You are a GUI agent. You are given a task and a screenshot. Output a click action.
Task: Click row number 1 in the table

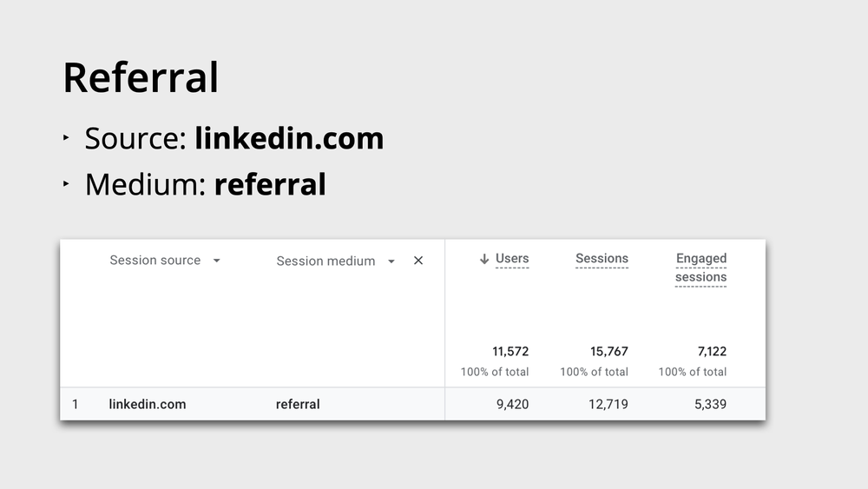(x=76, y=404)
